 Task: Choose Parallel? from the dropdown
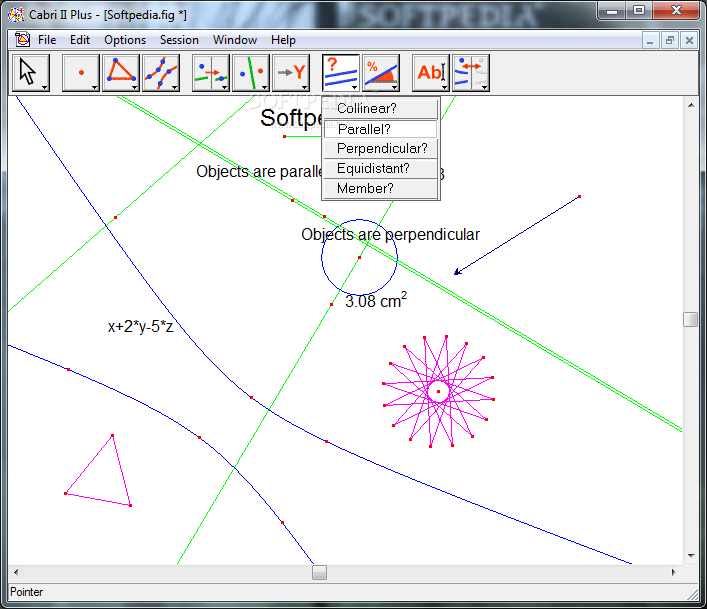pos(381,129)
